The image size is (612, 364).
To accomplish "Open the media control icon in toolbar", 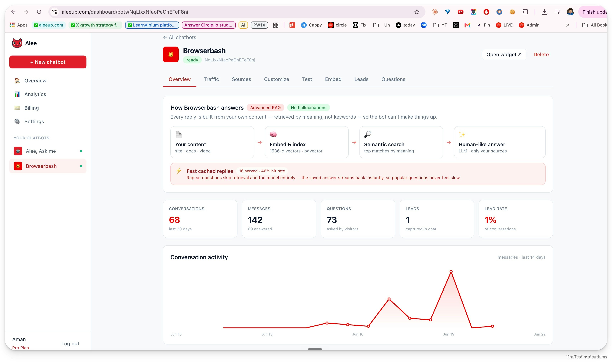I will (557, 12).
